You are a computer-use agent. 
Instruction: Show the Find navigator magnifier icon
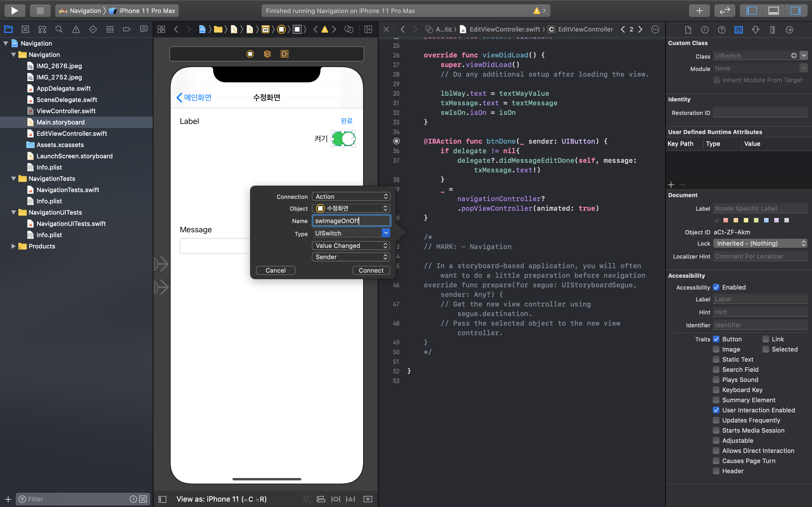[59, 30]
